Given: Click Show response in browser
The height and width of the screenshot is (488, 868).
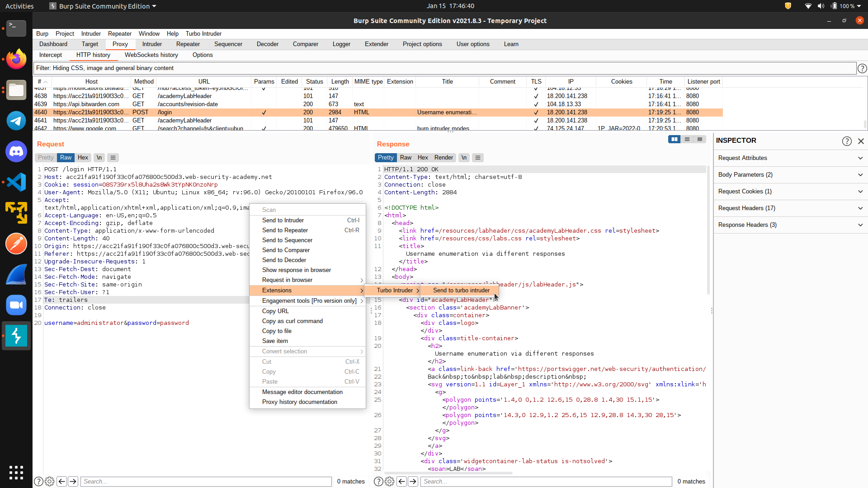Looking at the screenshot, I should coord(307,270).
